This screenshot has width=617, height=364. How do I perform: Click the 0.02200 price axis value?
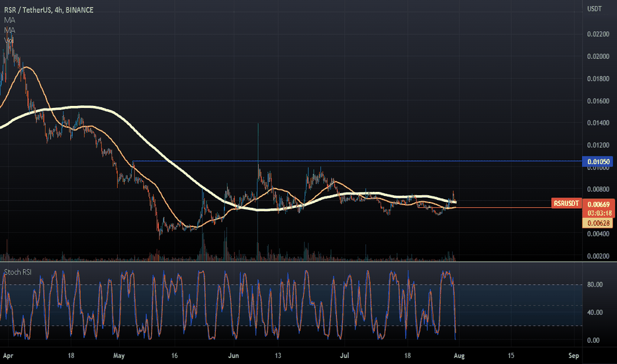598,34
